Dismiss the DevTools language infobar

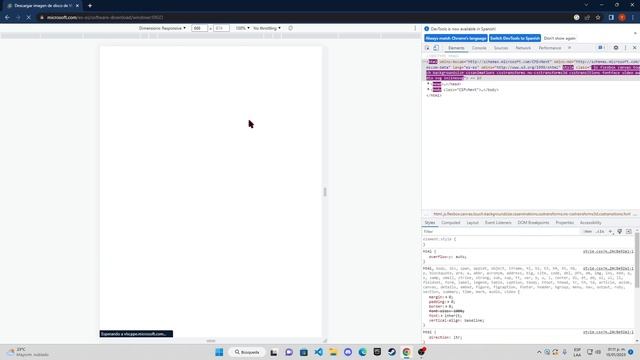[x=635, y=33]
